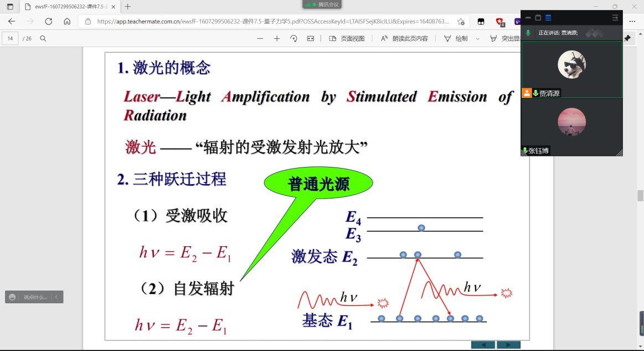
Task: Add this page to favorites star
Action: point(461,22)
